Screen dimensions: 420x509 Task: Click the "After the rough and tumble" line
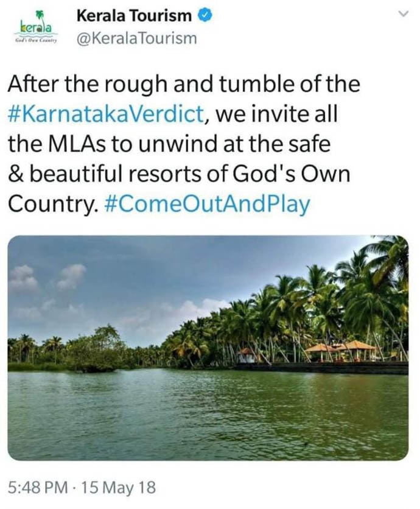(x=183, y=83)
